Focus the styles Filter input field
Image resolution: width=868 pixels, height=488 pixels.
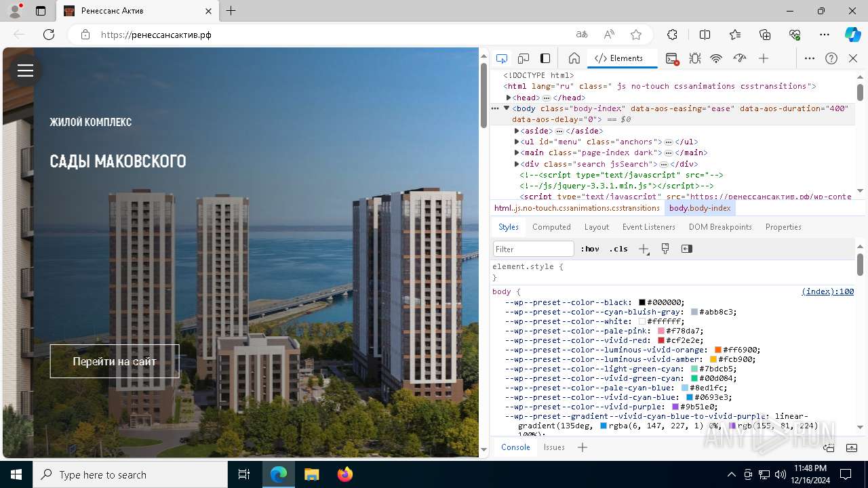pos(534,249)
